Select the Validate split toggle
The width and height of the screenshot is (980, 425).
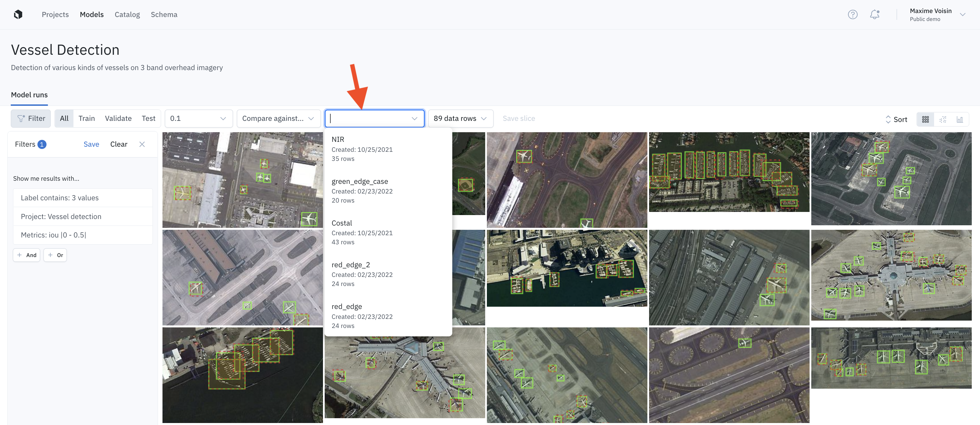(118, 118)
